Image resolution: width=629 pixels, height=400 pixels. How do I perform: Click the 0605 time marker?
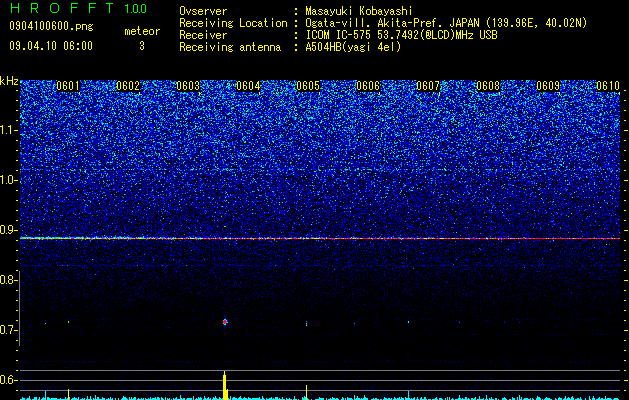coord(308,86)
